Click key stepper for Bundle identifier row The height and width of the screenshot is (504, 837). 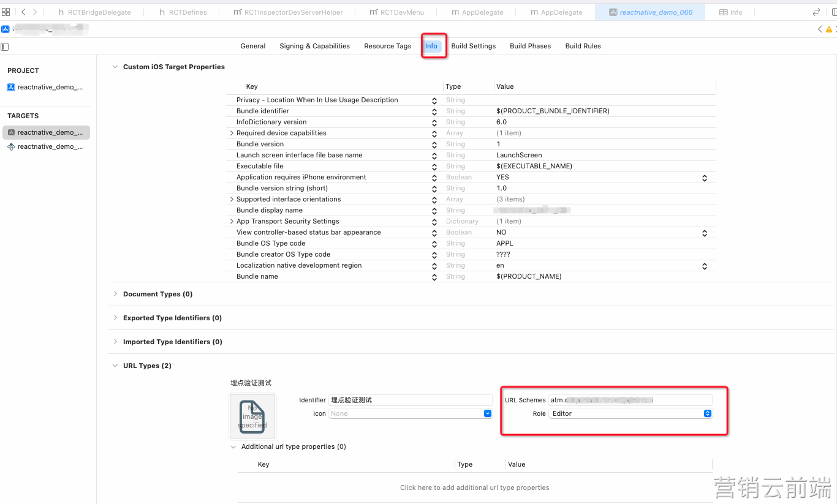434,111
